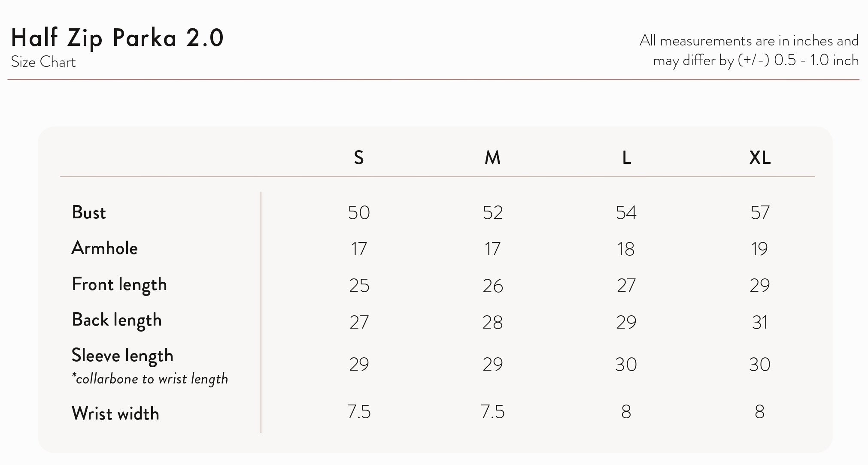
Task: Click the Armhole value for size XL
Action: coord(759,249)
